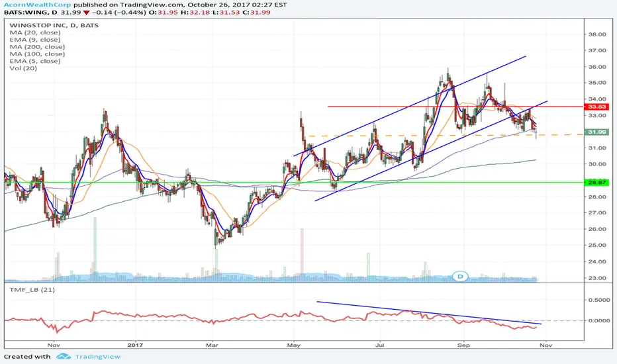Screen dimensions: 617x364
Task: Open the AcornWealthCorp author link
Action: [37, 5]
